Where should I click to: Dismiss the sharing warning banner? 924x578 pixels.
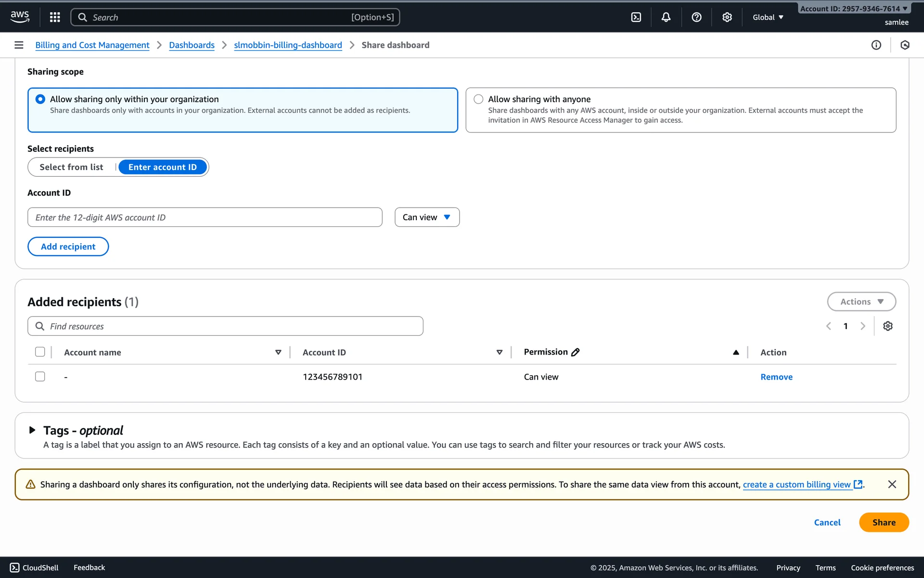pyautogui.click(x=892, y=484)
